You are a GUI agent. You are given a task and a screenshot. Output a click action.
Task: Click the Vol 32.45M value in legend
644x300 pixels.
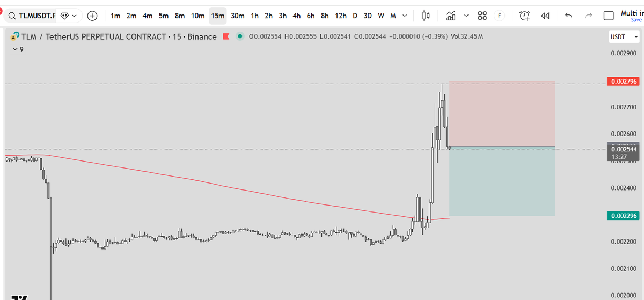[x=467, y=36]
